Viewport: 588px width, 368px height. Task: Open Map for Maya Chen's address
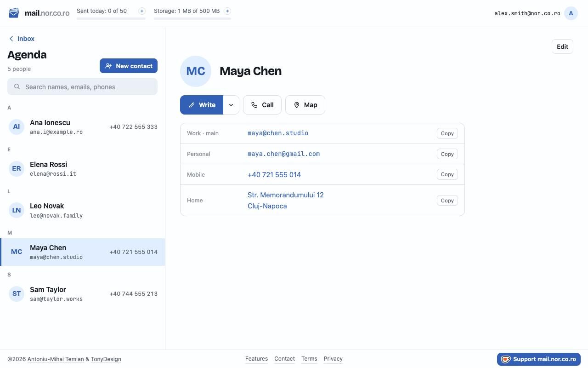(x=305, y=105)
